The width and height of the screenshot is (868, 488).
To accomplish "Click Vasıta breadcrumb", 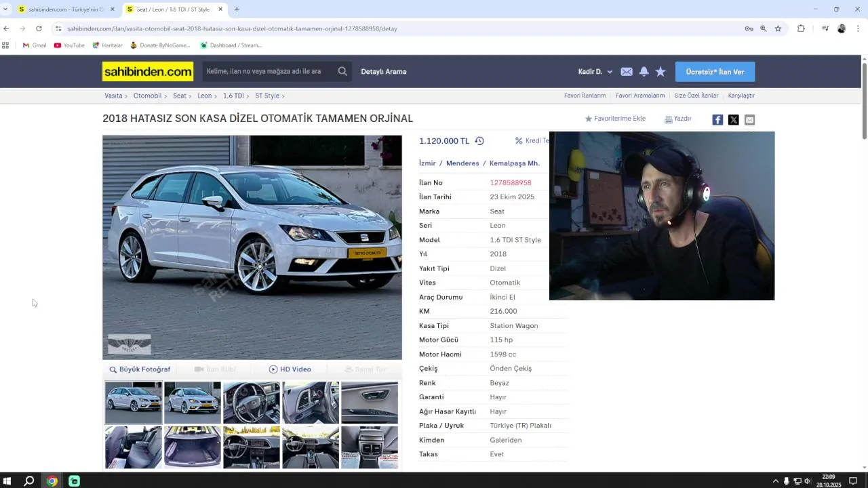I will tap(113, 96).
